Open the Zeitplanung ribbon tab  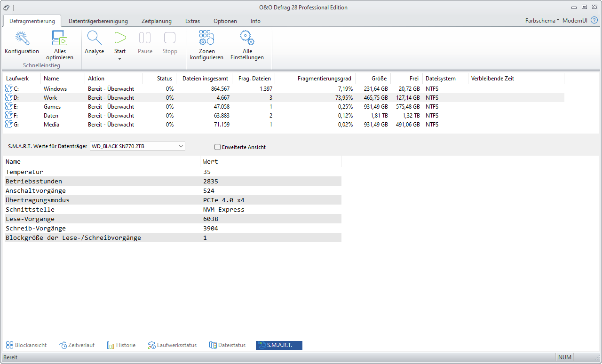tap(157, 21)
